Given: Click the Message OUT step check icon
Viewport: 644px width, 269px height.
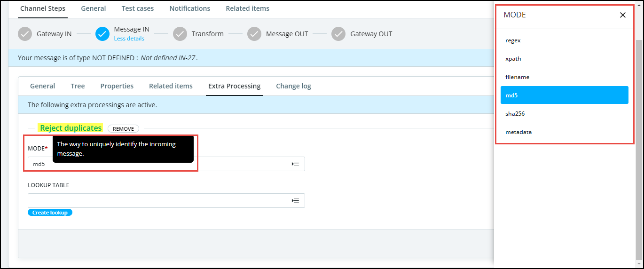Looking at the screenshot, I should [254, 34].
